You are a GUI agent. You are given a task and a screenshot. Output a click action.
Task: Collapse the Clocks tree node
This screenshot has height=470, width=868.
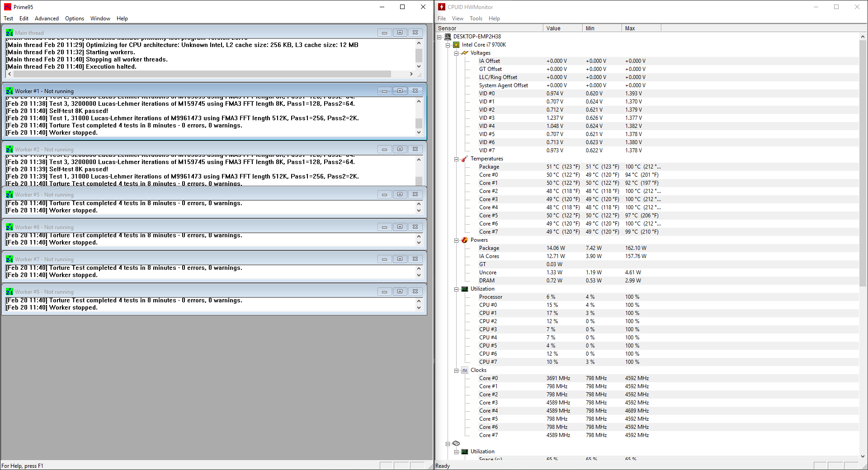(456, 371)
